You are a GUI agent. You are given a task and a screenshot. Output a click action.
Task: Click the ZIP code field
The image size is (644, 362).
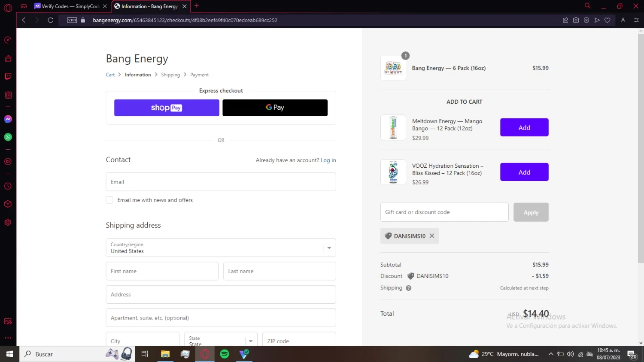pyautogui.click(x=299, y=339)
